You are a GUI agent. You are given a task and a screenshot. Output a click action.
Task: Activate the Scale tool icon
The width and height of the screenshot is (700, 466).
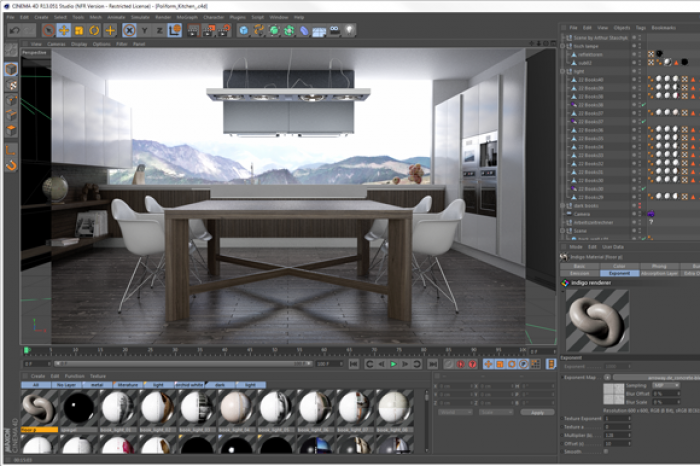tap(79, 30)
